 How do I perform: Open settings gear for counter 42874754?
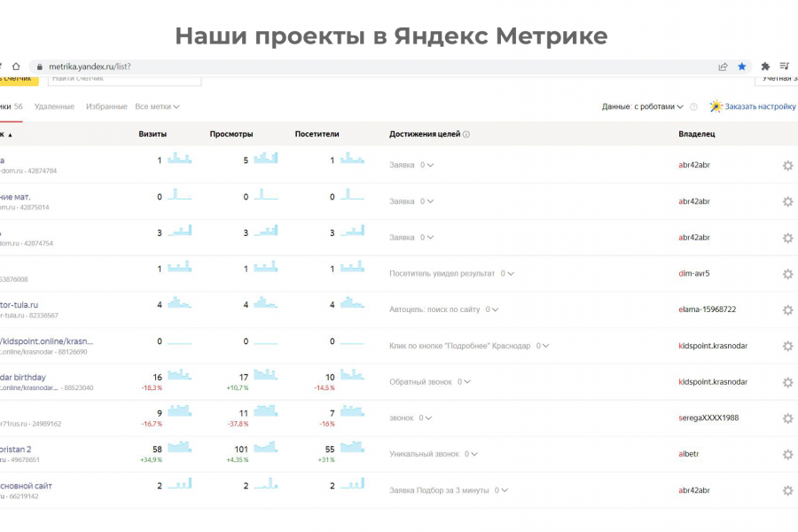tap(788, 238)
